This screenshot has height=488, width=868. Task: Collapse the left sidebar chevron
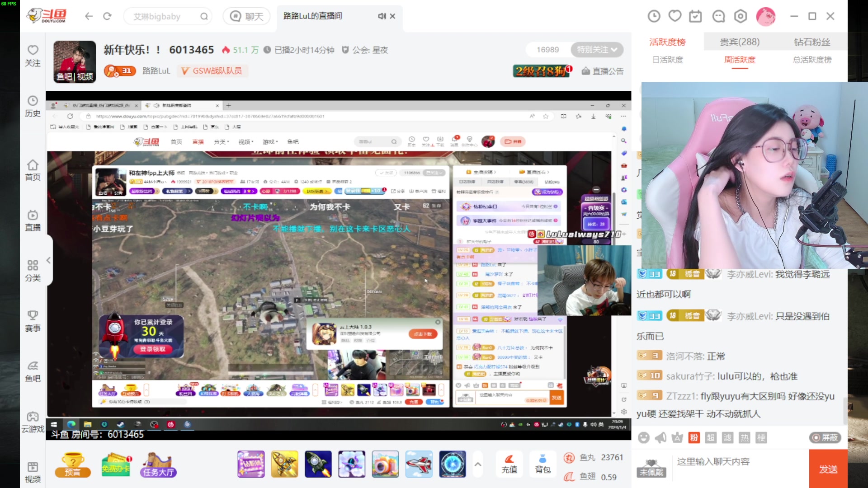48,260
